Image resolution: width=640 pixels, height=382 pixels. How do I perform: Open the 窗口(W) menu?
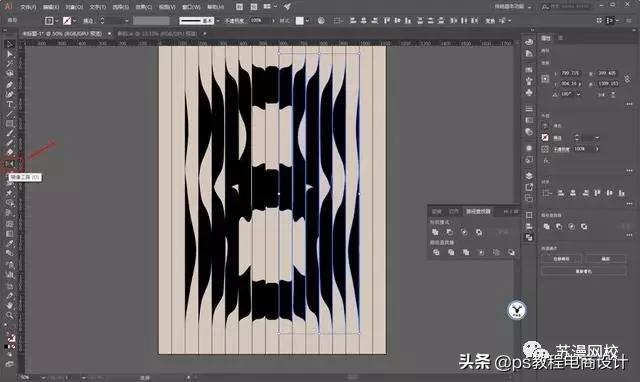191,7
